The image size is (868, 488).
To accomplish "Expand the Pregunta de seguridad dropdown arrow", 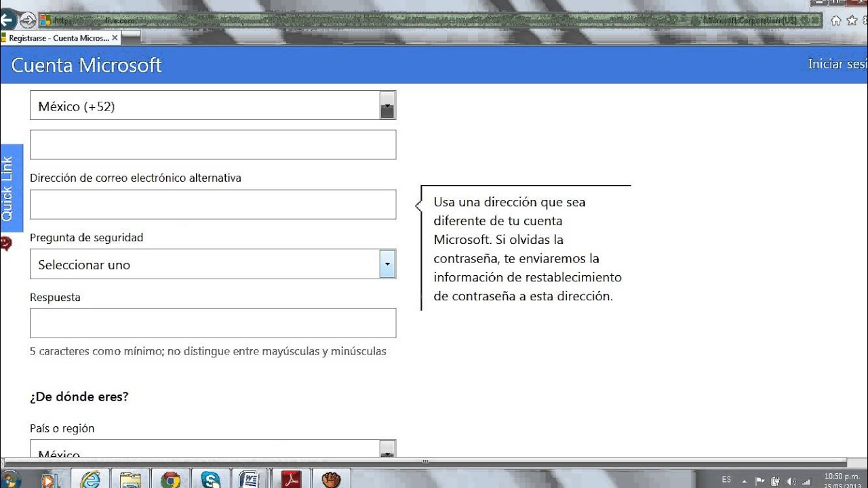I will 387,264.
